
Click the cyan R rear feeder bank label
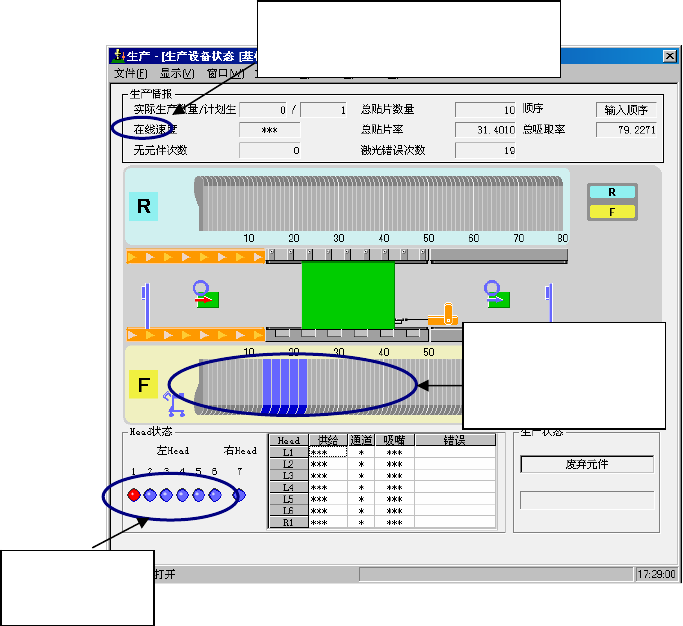coord(143,206)
